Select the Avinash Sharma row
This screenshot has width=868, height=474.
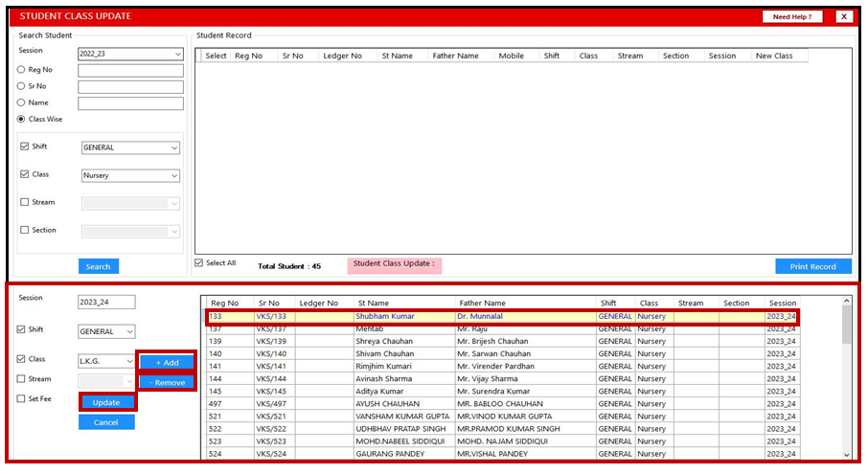click(503, 379)
